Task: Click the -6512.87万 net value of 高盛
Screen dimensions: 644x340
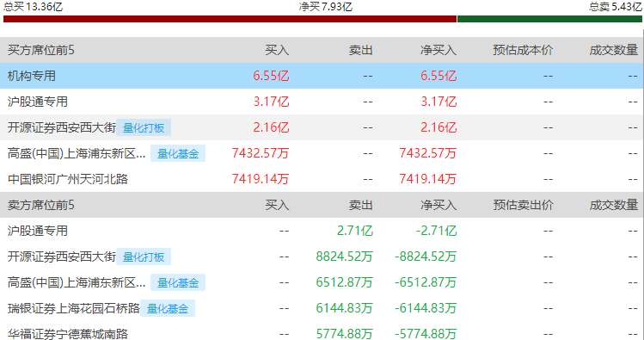Action: point(426,282)
